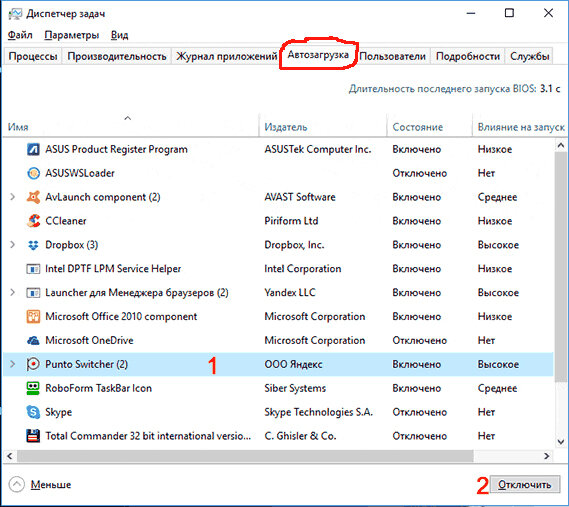This screenshot has width=569, height=507.
Task: Click the vertical scrollbar down arrow
Action: click(x=561, y=442)
